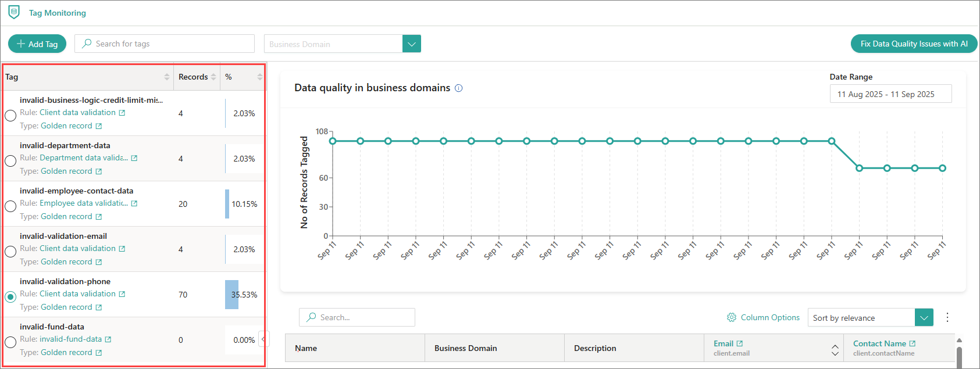Select the invalid-employee-contact-data radio button
The height and width of the screenshot is (369, 980).
(10, 206)
